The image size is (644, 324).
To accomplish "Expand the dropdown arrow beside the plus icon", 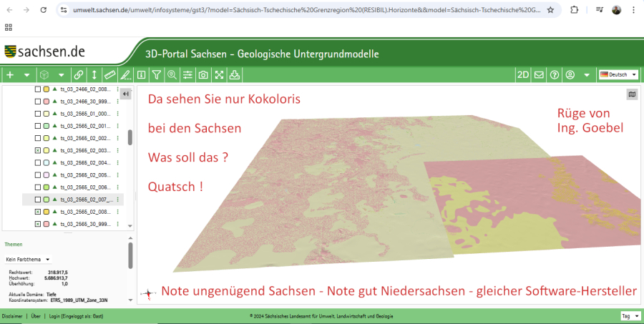I will [26, 74].
